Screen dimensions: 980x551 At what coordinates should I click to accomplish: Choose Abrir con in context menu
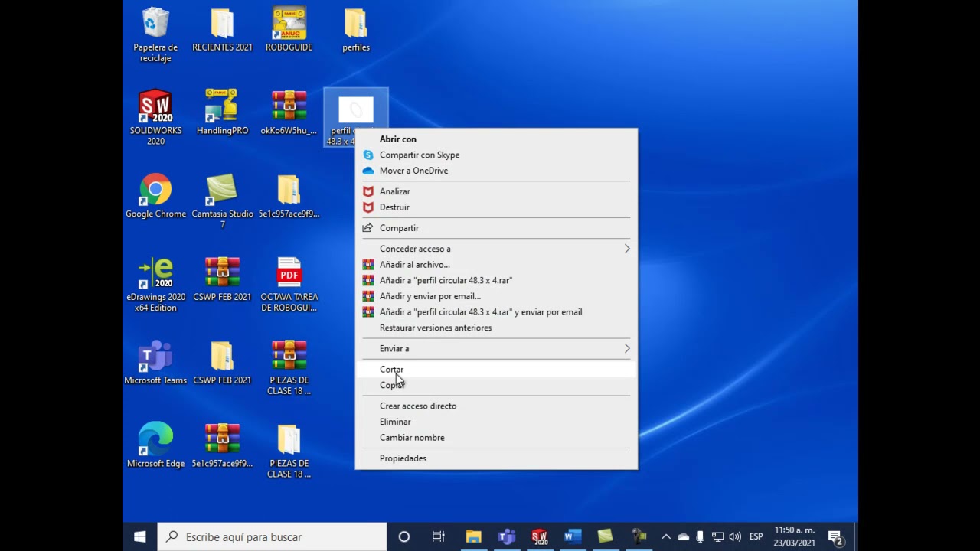(x=496, y=139)
